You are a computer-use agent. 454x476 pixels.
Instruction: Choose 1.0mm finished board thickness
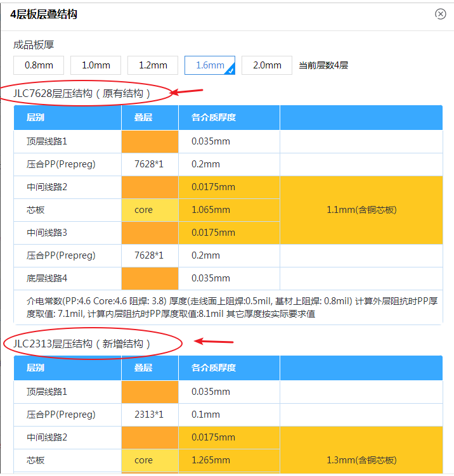96,65
